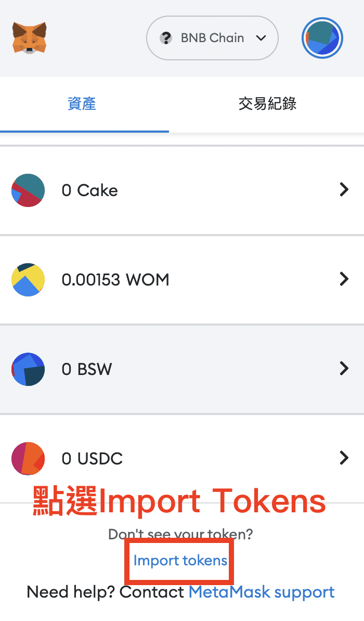Viewport: 364px width, 621px height.
Task: Open the BNB Chain network dropdown
Action: coord(212,38)
